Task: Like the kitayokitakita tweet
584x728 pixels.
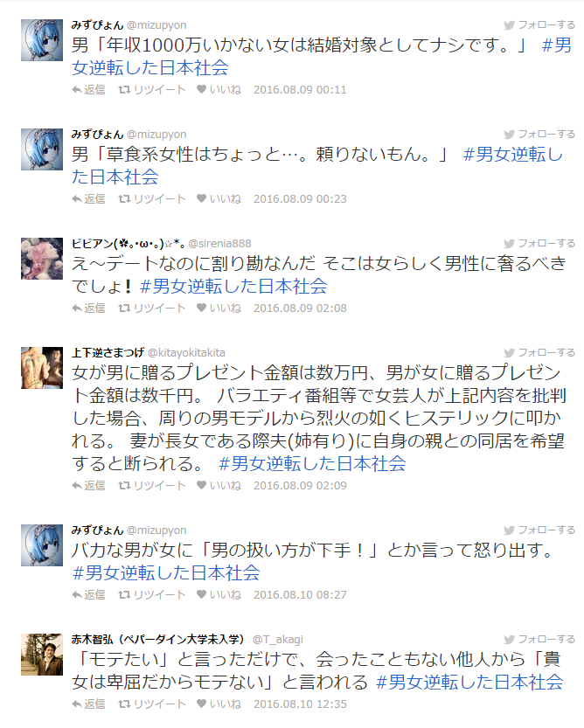Action: [x=219, y=485]
